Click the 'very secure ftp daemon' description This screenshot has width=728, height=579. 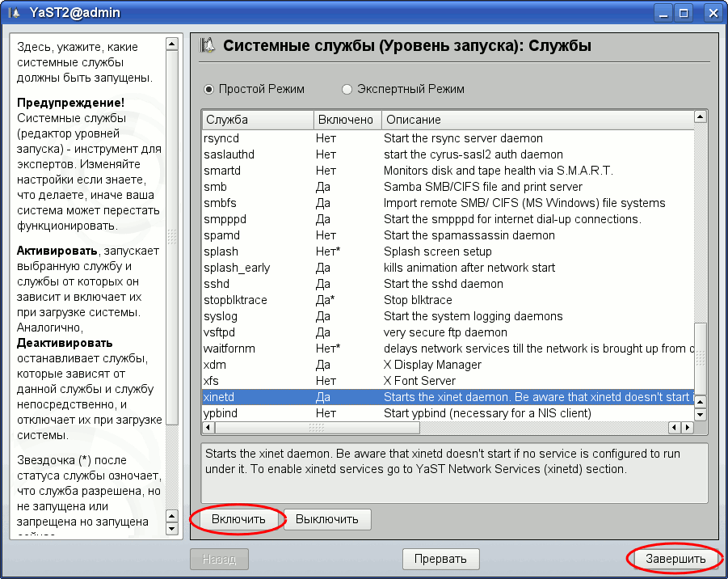445,332
